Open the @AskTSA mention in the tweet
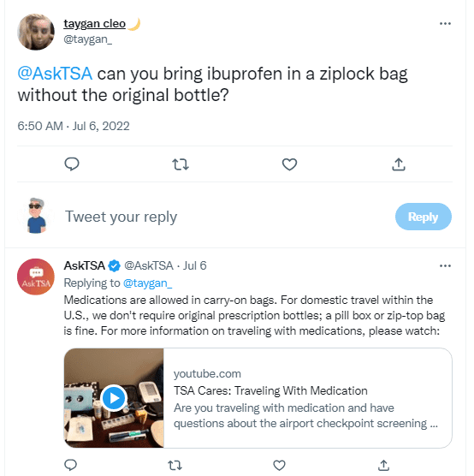 55,74
